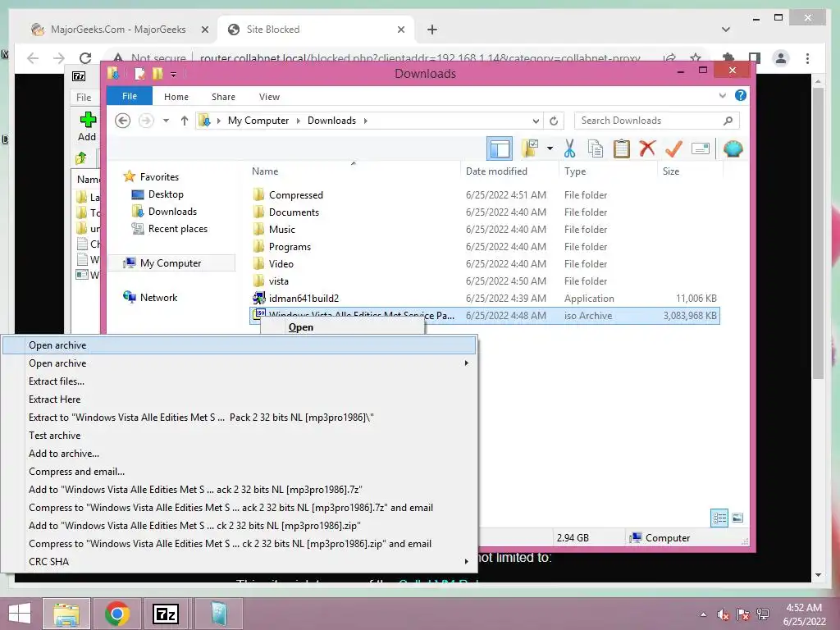
Task: Choose Open in the context menu
Action: pyautogui.click(x=301, y=327)
